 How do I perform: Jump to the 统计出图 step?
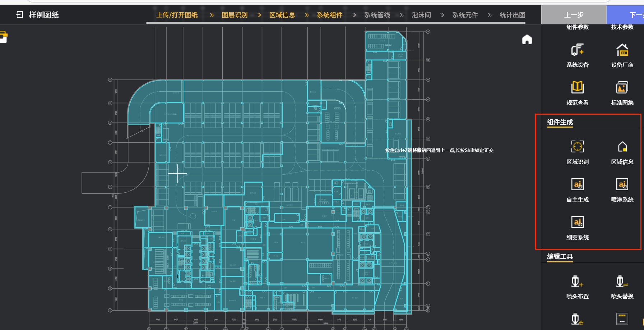click(512, 15)
